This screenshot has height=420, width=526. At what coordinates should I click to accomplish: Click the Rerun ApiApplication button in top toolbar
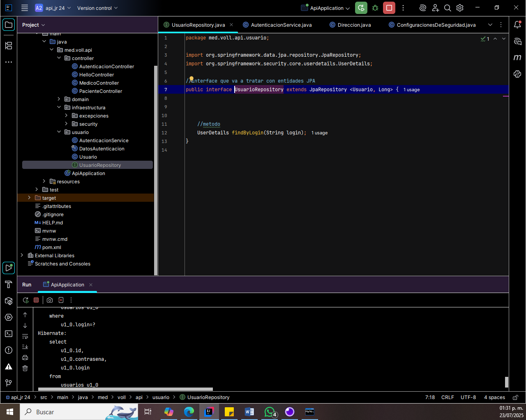[361, 8]
